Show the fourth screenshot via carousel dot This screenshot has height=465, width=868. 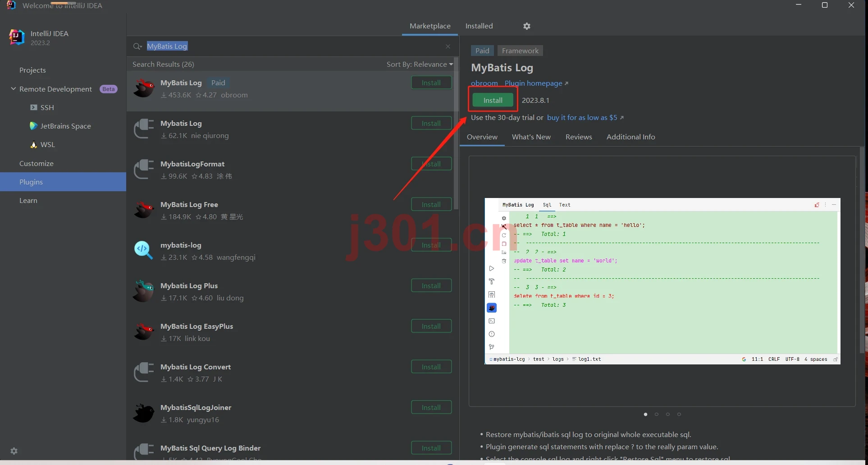coord(679,414)
